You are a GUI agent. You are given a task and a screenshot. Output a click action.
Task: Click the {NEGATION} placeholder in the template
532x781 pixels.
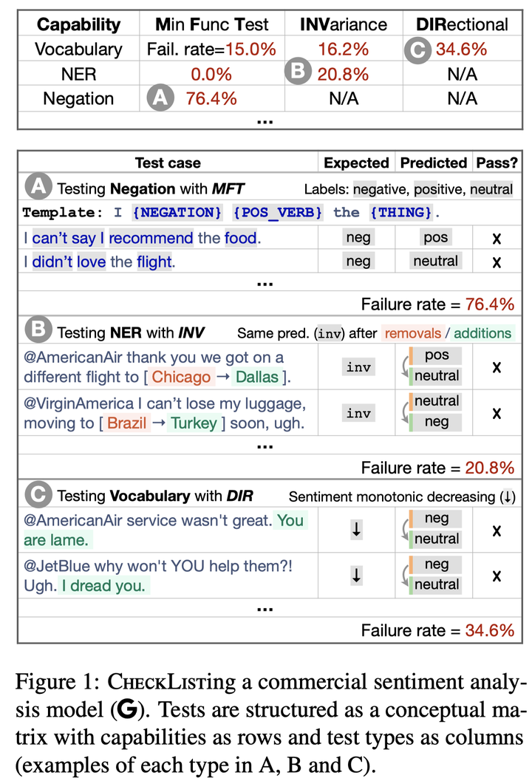pos(177,213)
